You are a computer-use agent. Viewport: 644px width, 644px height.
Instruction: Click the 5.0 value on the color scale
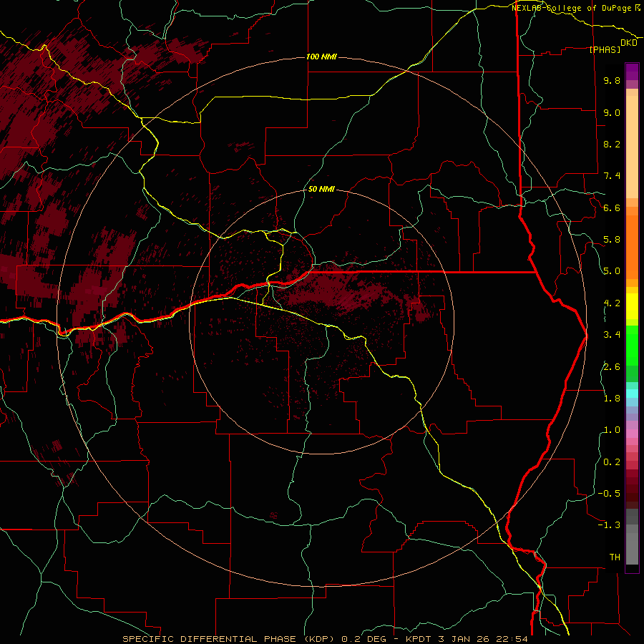point(612,271)
